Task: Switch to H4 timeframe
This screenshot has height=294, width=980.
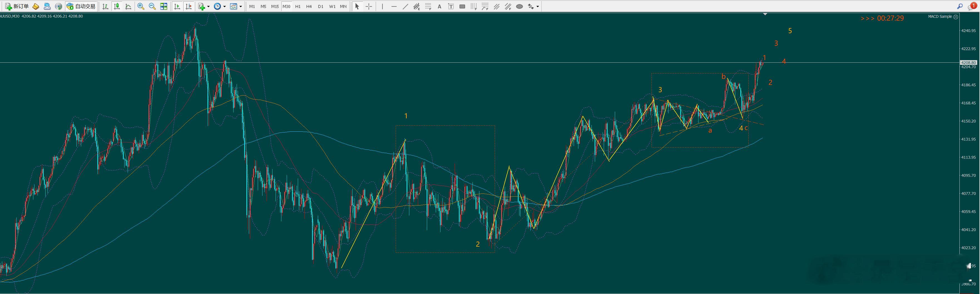Action: pos(309,6)
